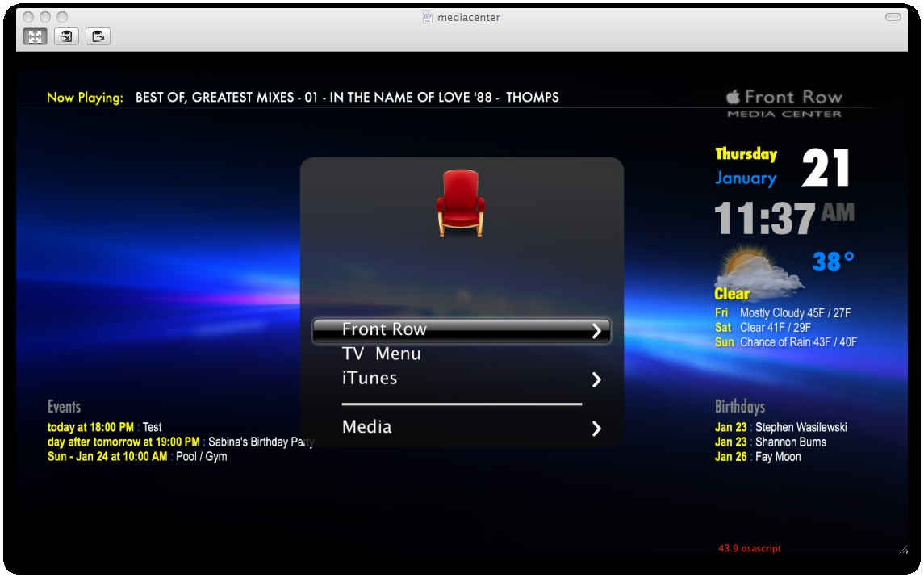
Task: Select the Front Row menu item
Action: (462, 330)
